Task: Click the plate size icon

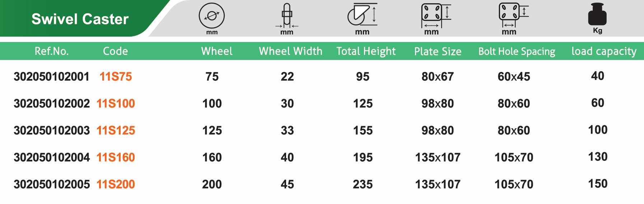Action: (435, 15)
